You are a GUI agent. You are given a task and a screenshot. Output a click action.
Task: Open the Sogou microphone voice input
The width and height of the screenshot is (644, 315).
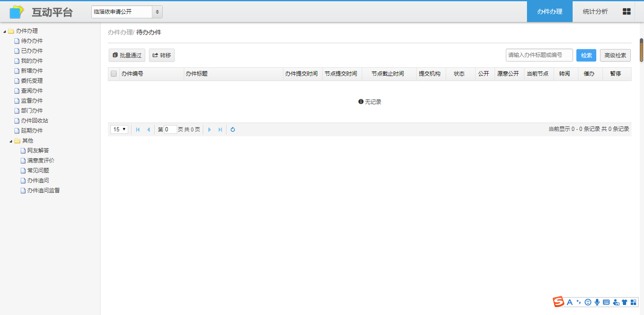[597, 302]
